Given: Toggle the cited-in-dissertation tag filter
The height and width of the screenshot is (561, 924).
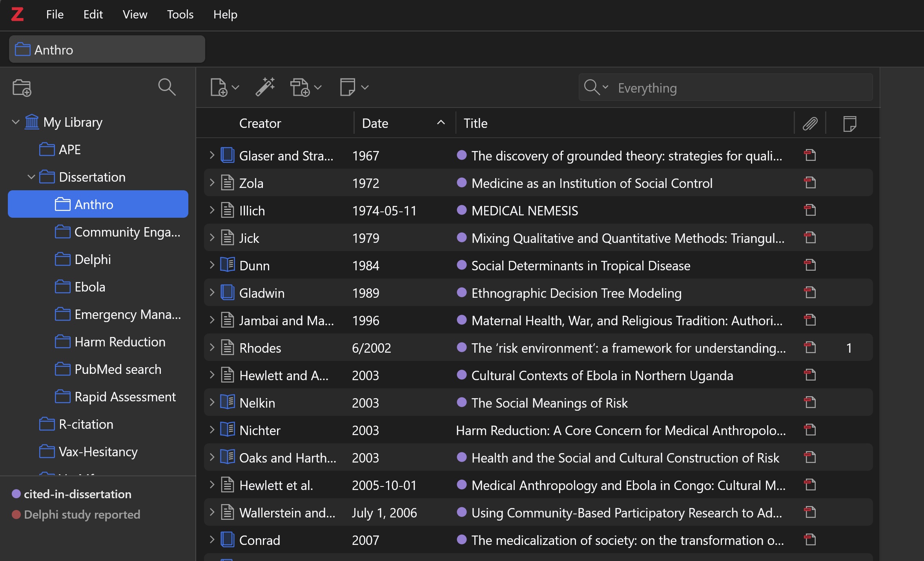Looking at the screenshot, I should click(x=77, y=494).
